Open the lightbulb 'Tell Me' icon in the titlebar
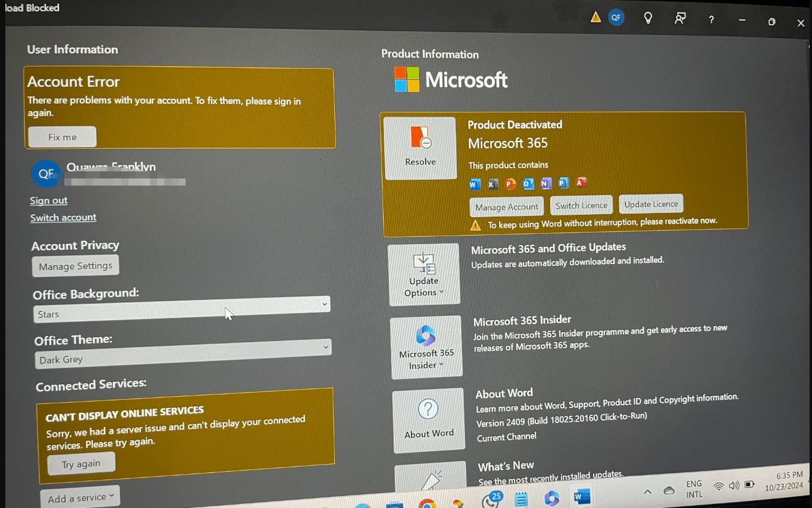Viewport: 812px width, 508px height. pos(648,18)
